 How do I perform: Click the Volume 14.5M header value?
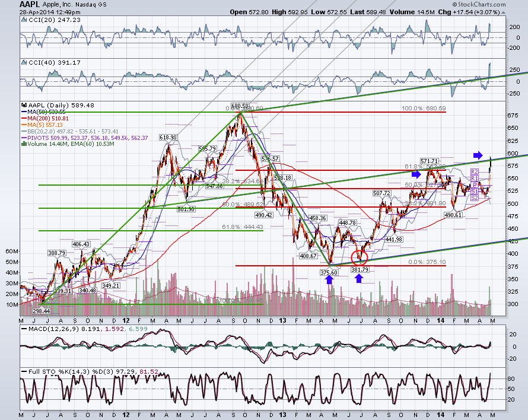tap(412, 12)
